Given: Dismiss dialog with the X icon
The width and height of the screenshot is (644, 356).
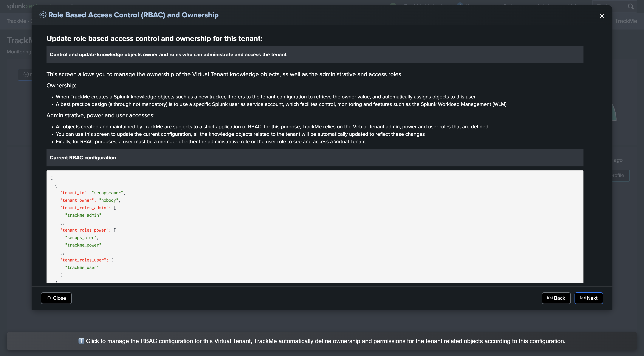Looking at the screenshot, I should click(x=602, y=16).
